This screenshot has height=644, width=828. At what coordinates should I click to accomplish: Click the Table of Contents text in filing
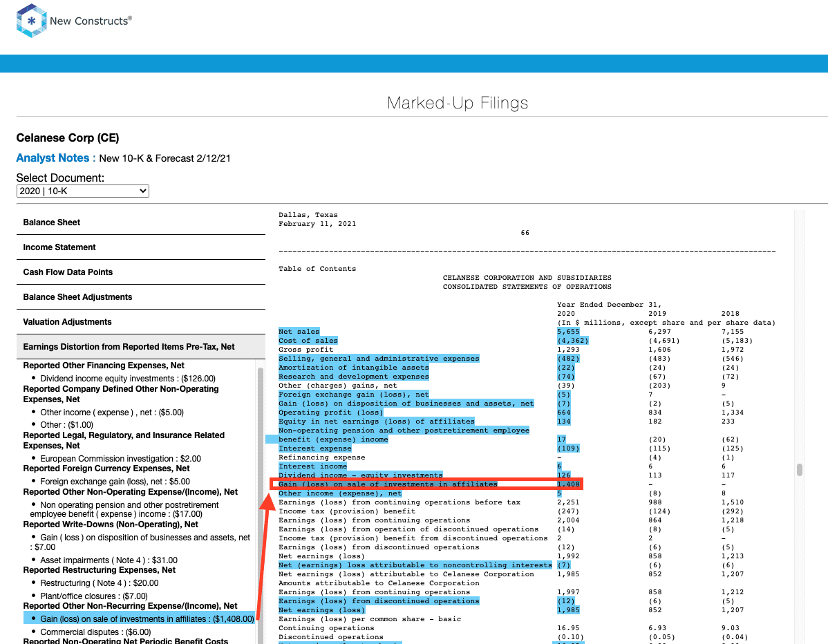click(317, 269)
